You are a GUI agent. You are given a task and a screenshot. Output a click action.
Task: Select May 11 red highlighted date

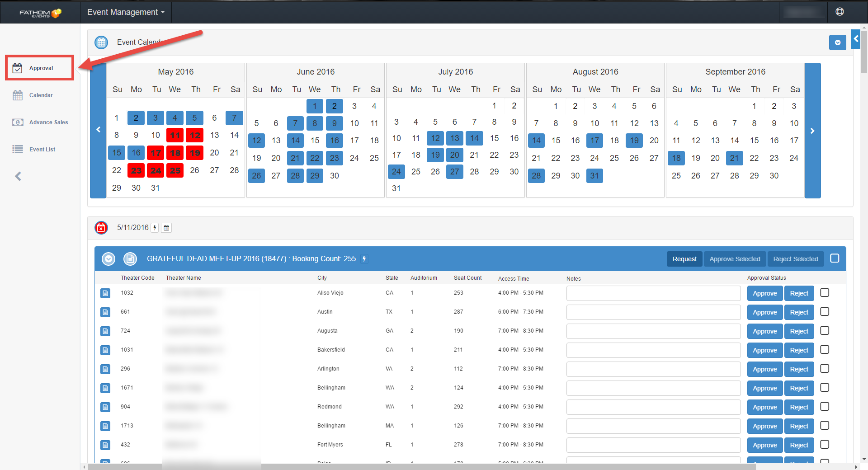[x=175, y=135]
